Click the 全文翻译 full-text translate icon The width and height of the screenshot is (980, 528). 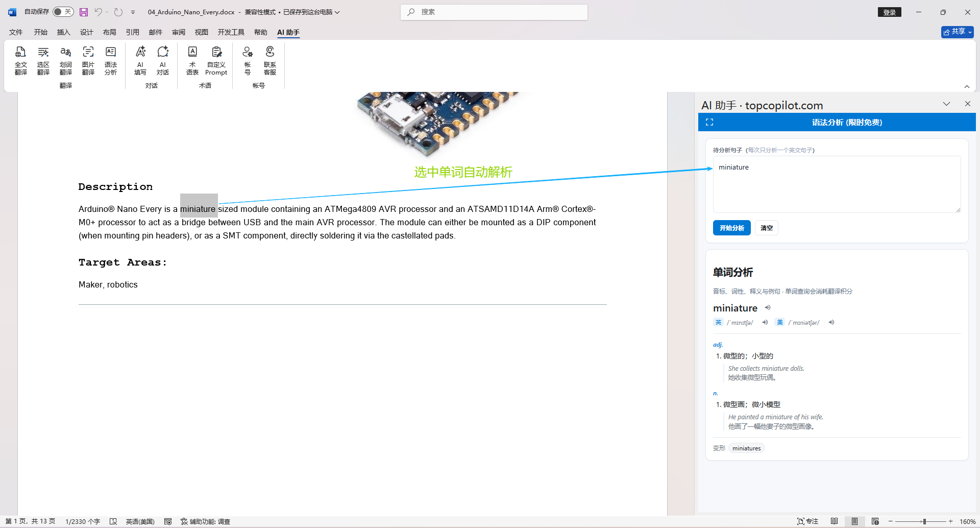(21, 60)
